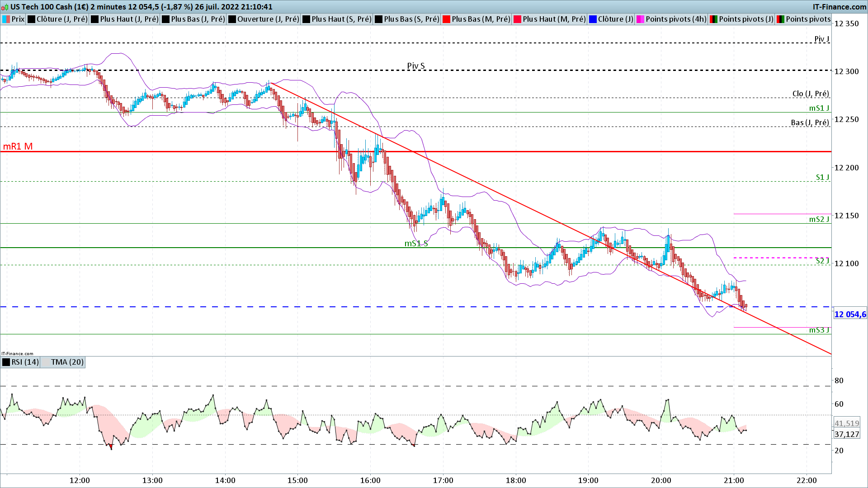Click Plus Haut (M, Pré) indicator label

[x=554, y=19]
